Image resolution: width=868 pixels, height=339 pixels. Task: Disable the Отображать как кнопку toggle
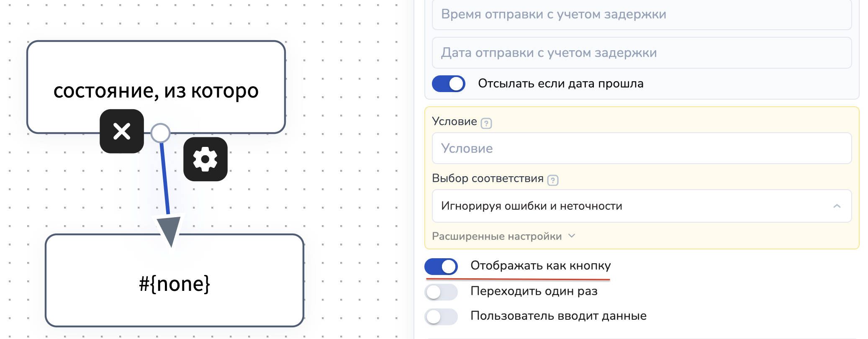(x=441, y=266)
